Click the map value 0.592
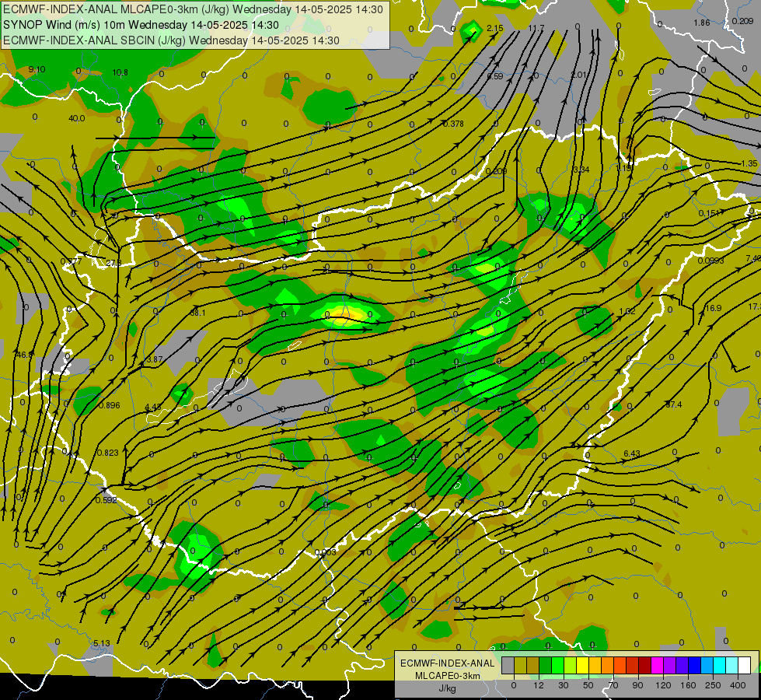 click(x=106, y=500)
